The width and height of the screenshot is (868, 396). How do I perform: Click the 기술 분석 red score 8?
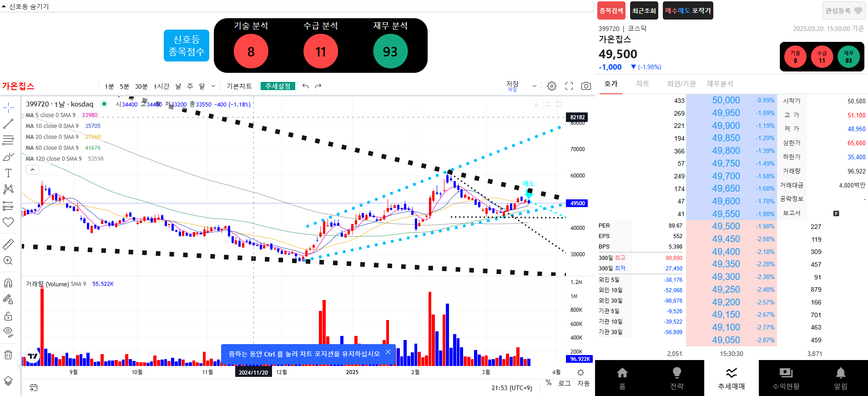[251, 51]
